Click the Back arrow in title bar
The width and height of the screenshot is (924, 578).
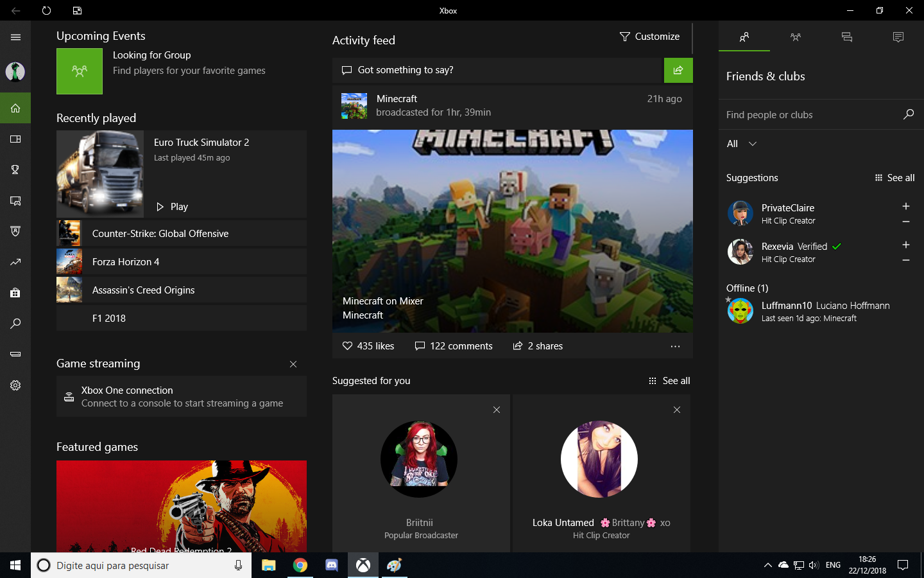click(15, 10)
